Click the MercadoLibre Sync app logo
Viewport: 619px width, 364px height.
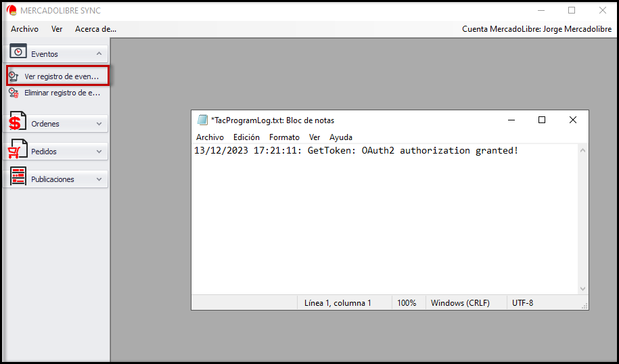(12, 10)
